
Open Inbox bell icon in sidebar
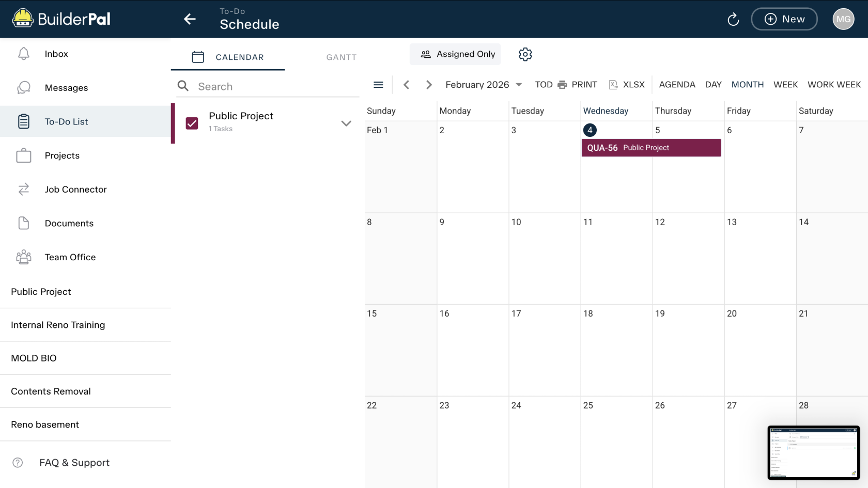coord(24,54)
